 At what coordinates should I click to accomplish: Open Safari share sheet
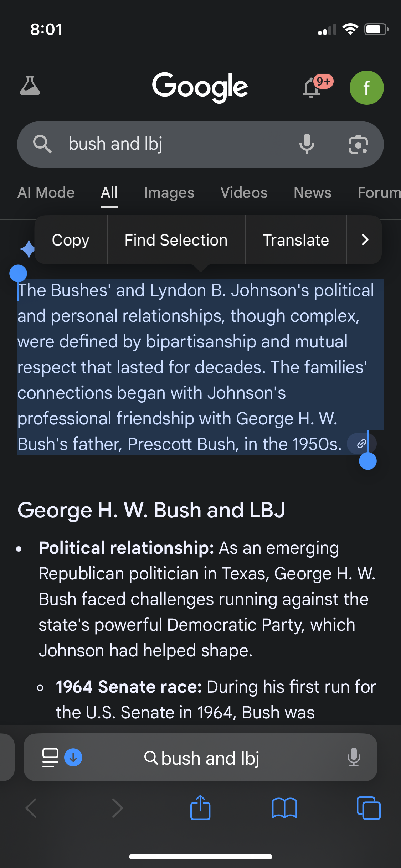tap(200, 808)
